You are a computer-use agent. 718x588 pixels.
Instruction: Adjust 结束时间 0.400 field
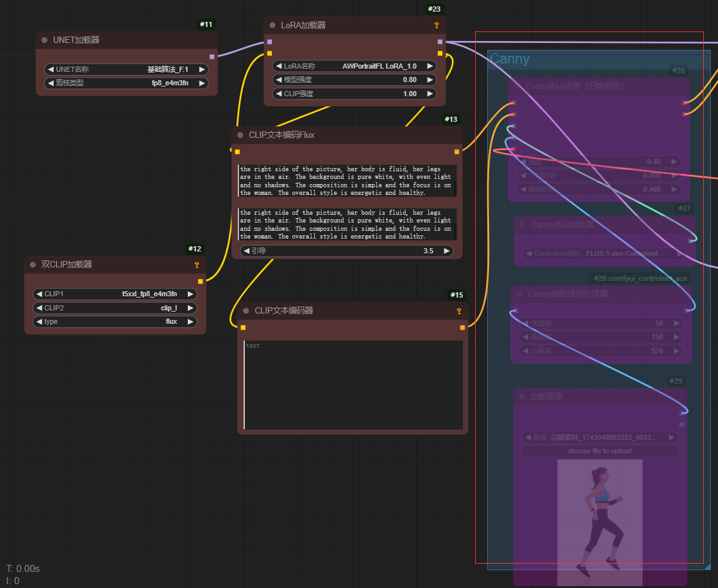pos(599,190)
